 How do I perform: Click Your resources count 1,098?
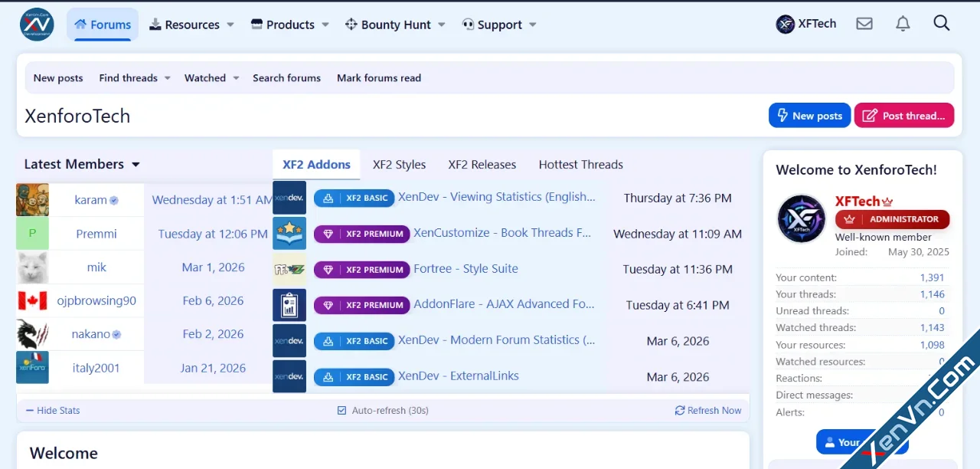coord(933,346)
